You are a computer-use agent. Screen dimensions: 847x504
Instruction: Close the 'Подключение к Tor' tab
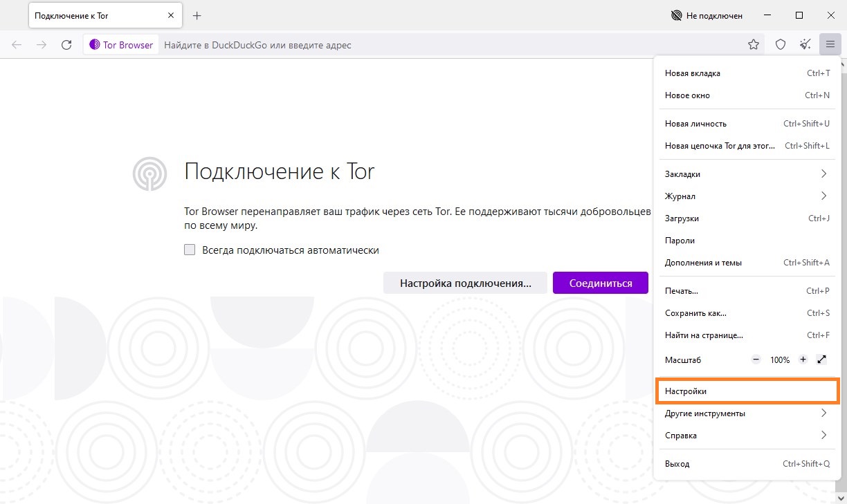(x=171, y=15)
